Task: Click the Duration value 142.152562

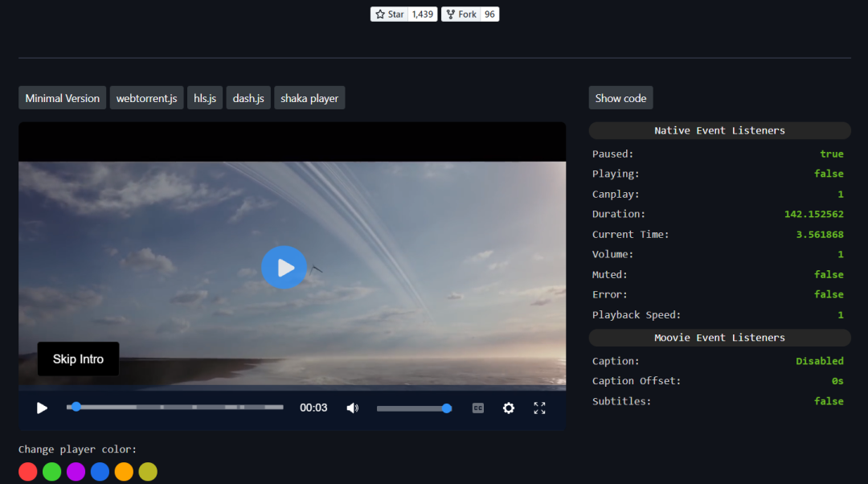Action: [x=813, y=215]
